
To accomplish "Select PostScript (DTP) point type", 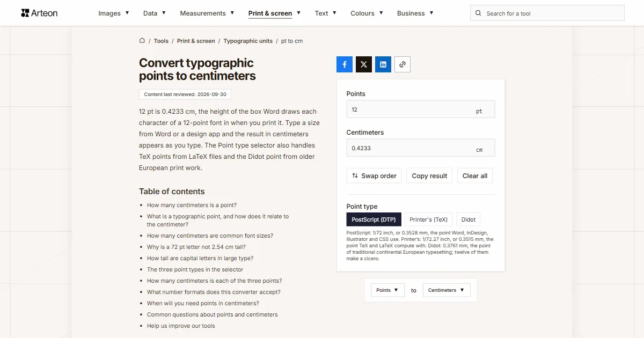I will click(x=374, y=219).
